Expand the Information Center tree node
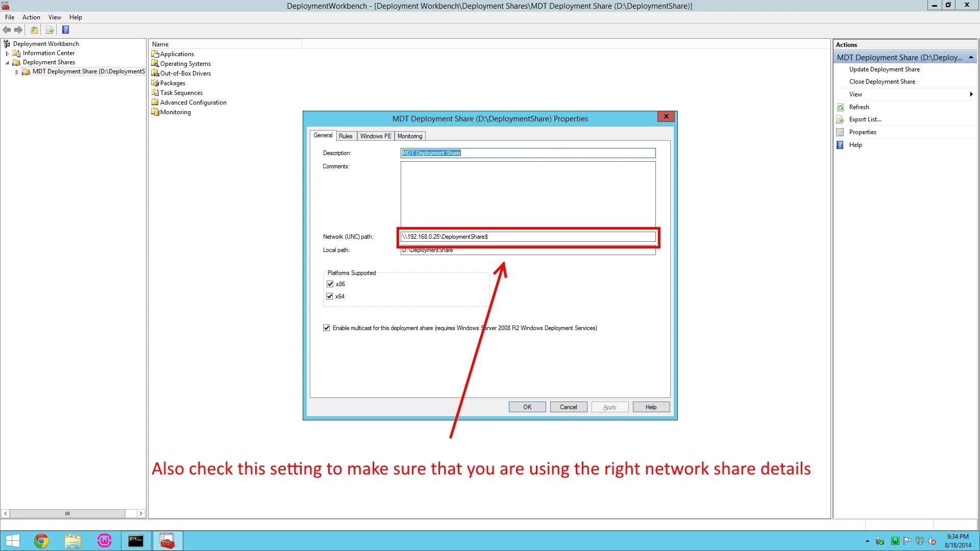980x551 pixels. tap(7, 53)
